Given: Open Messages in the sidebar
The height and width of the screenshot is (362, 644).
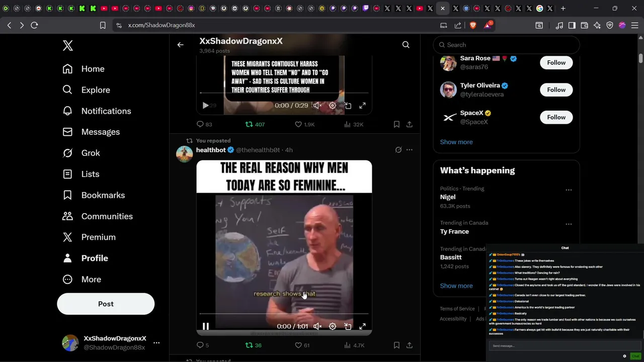Looking at the screenshot, I should click(91, 132).
